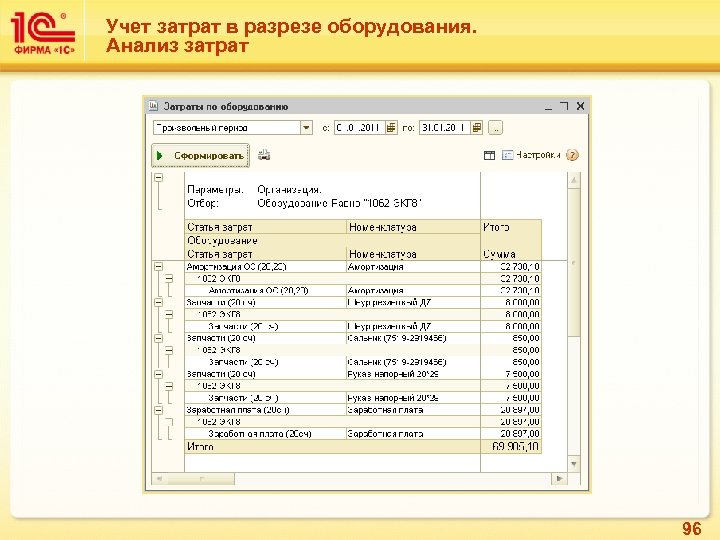720x540 pixels.
Task: Collapse the nested group under Сальник row
Action: tap(169, 350)
